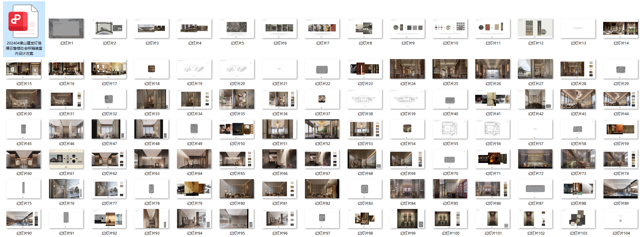Open the 幻灯片52 dining room thumbnail
Screen dimensions: 644x237
pyautogui.click(x=322, y=129)
